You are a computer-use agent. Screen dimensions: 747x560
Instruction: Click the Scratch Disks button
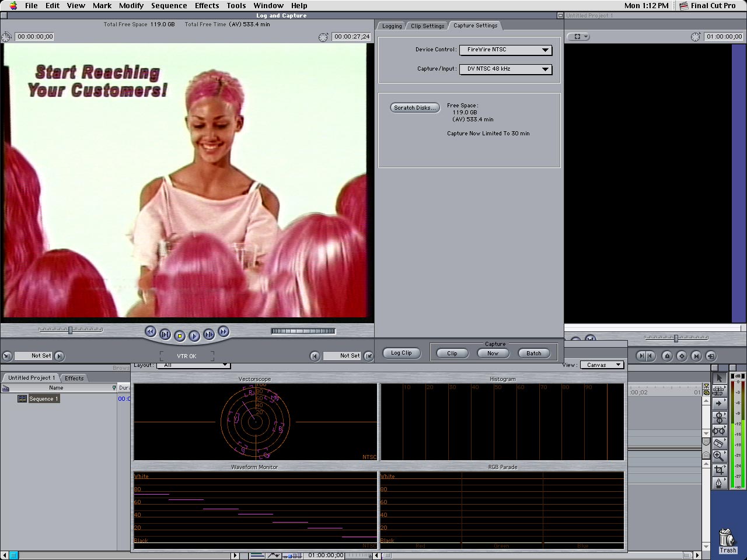414,108
